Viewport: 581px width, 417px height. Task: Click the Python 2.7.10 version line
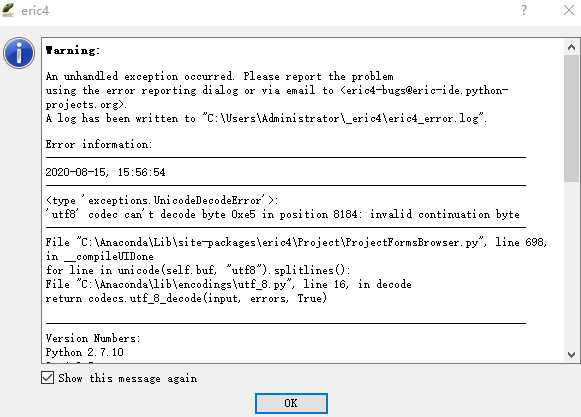click(84, 352)
